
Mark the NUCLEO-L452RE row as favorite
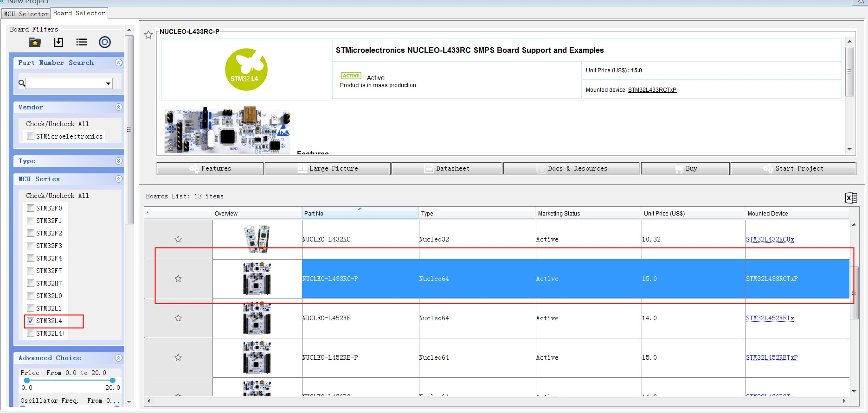coord(178,318)
